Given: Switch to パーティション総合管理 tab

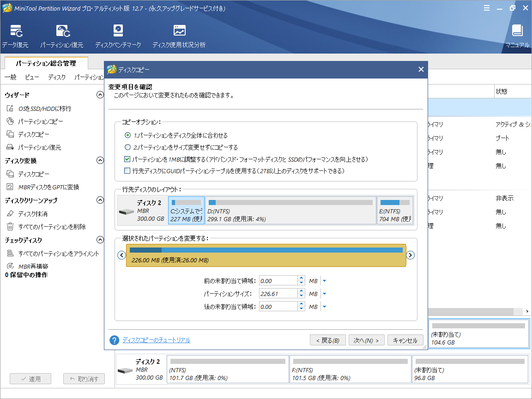Looking at the screenshot, I should coord(46,64).
